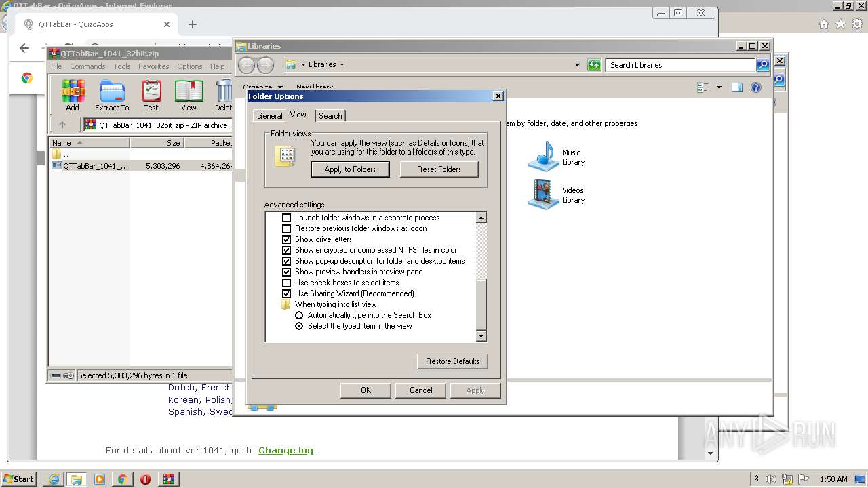The image size is (868, 488).
Task: Open a new browser tab with plus
Action: [193, 24]
